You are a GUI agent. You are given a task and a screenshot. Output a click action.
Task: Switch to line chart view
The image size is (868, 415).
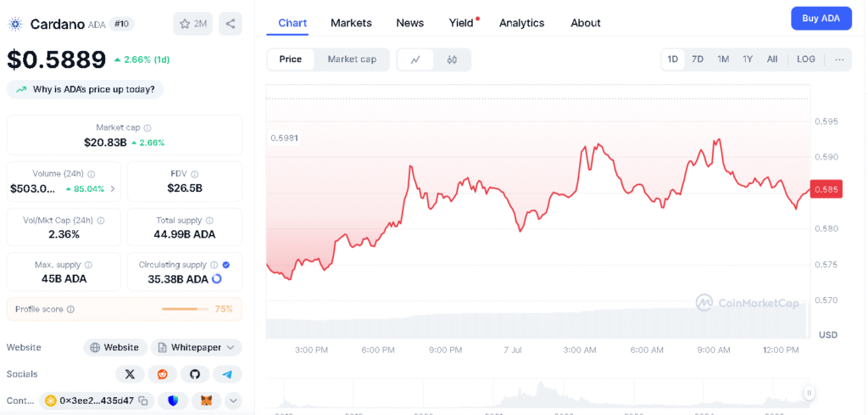click(x=415, y=60)
